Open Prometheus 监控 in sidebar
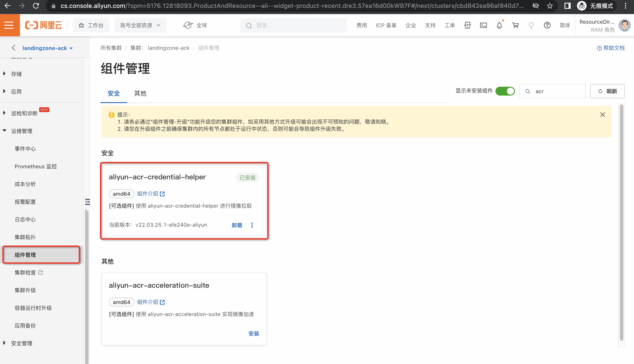634x364 pixels. pos(35,166)
